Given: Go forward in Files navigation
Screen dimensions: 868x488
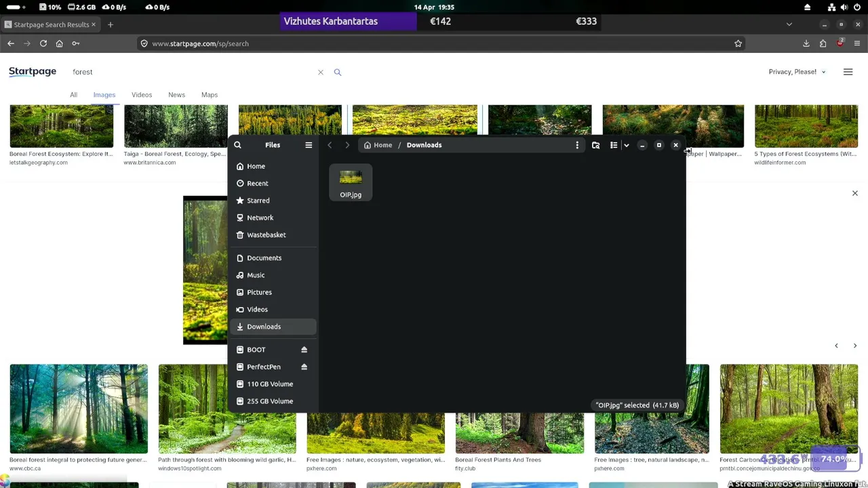Looking at the screenshot, I should [x=347, y=145].
